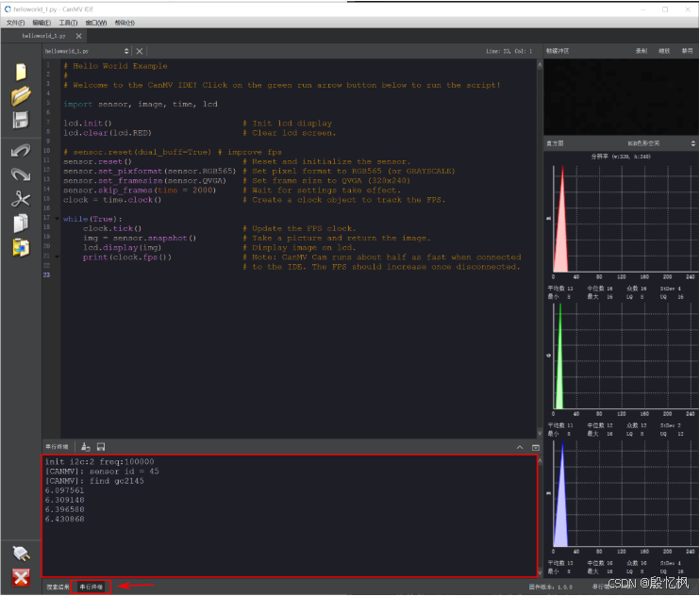Collapse the while loop fold arrow at line 17
Image resolution: width=700 pixels, height=596 pixels.
(57, 219)
